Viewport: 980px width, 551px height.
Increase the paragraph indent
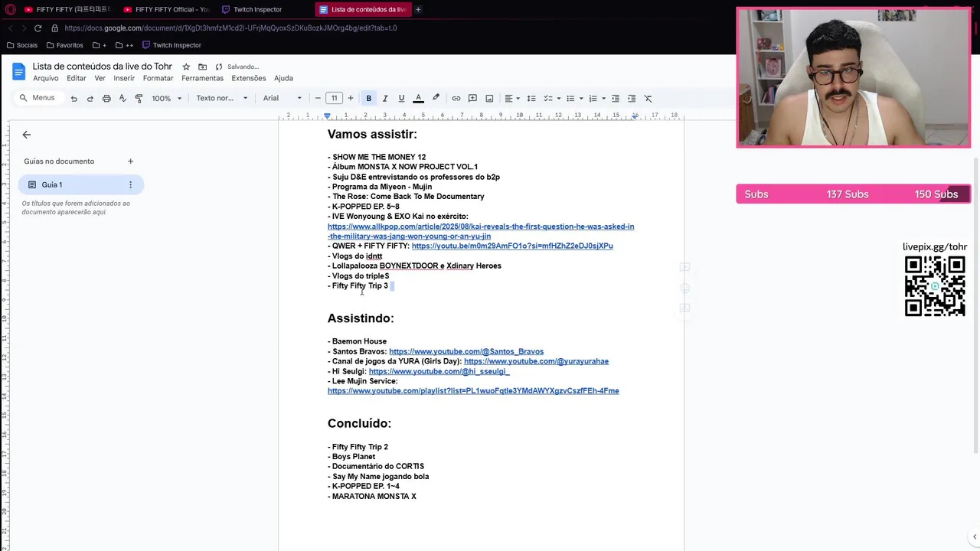[632, 99]
